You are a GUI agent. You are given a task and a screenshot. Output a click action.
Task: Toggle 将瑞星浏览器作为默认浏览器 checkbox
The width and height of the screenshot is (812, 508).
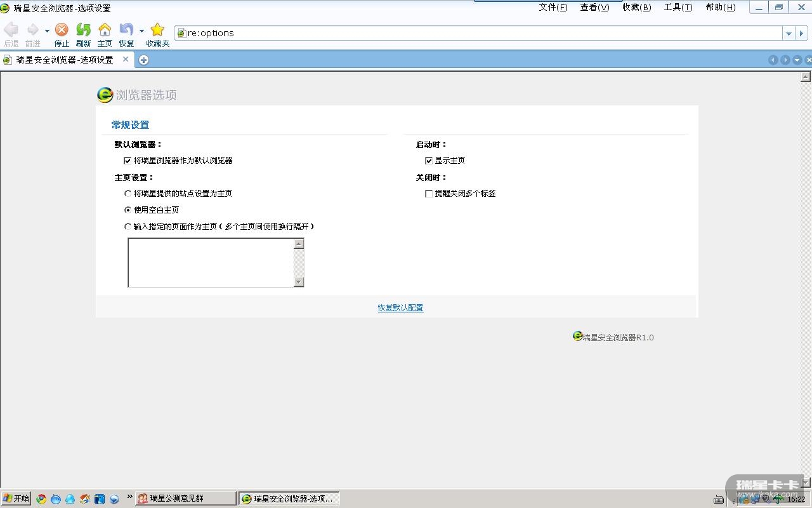pos(128,161)
